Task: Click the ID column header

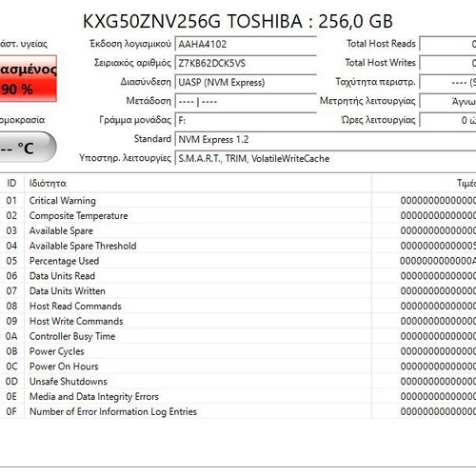Action: pos(11,183)
